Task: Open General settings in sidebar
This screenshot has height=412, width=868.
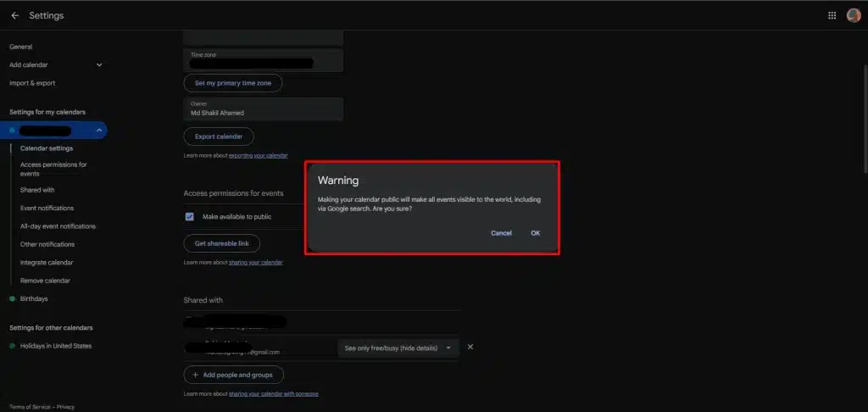Action: (x=20, y=47)
